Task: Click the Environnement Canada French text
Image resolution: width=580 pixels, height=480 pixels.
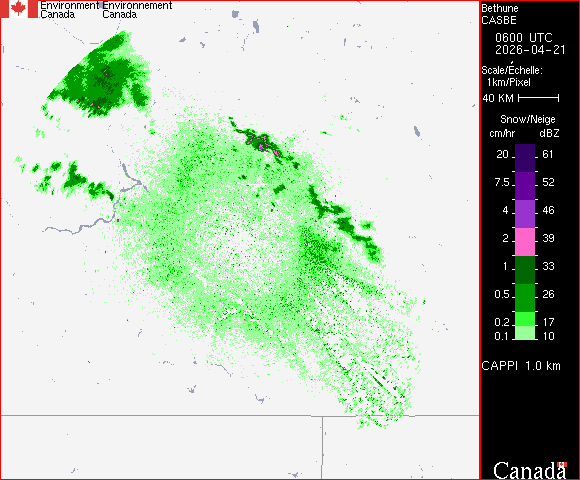Action: 137,10
